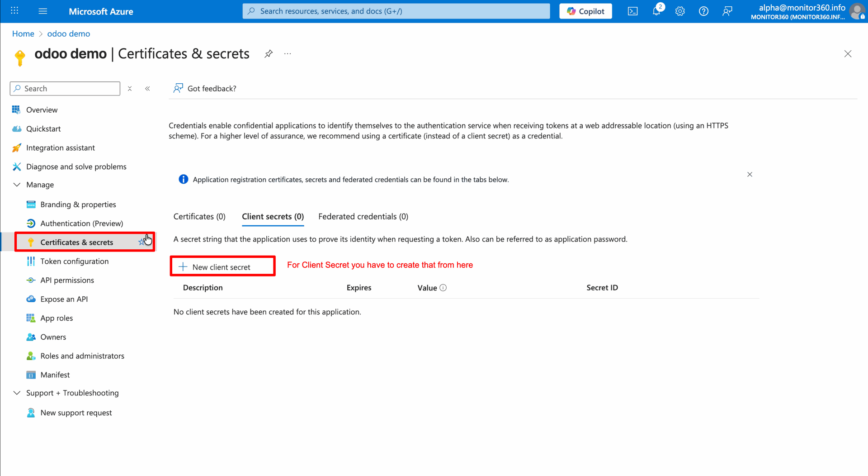Click the Microsoft Azure brand link

(101, 11)
